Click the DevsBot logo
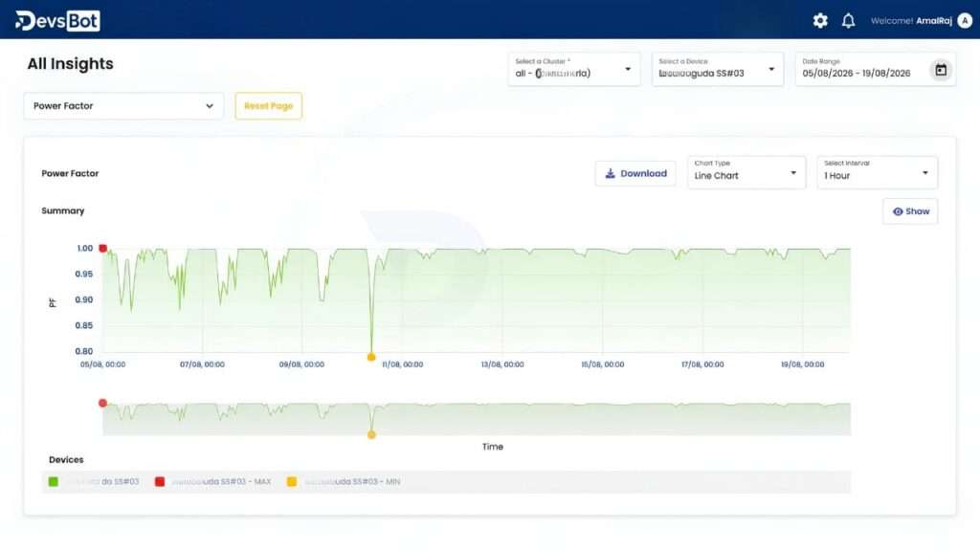This screenshot has height=551, width=980. [x=57, y=21]
